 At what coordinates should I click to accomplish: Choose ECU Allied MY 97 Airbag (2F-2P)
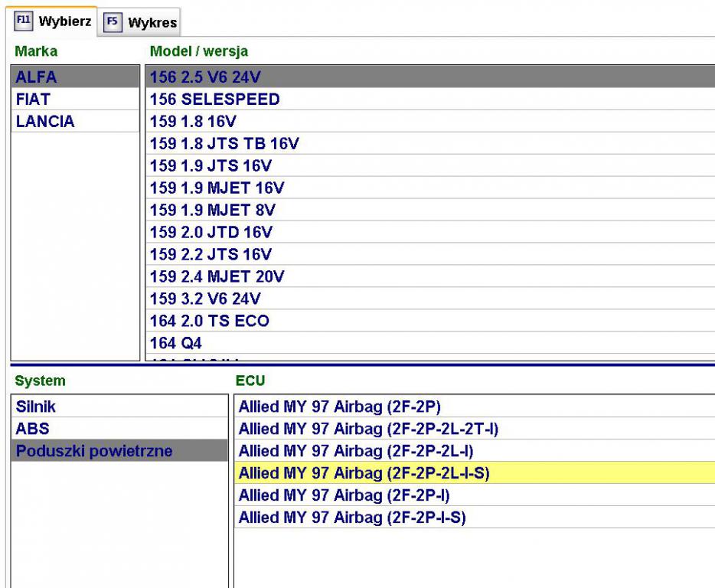[475, 407]
